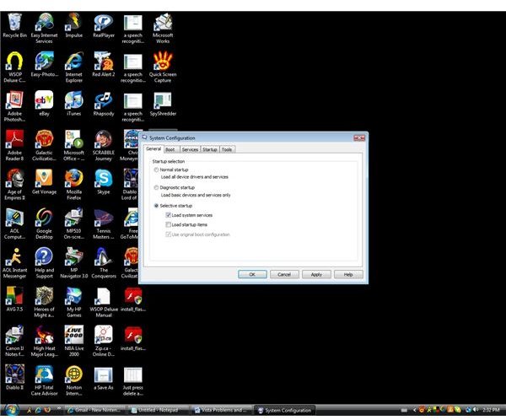Image resolution: width=506 pixels, height=420 pixels.
Task: Switch to the Tools tab
Action: (x=227, y=149)
